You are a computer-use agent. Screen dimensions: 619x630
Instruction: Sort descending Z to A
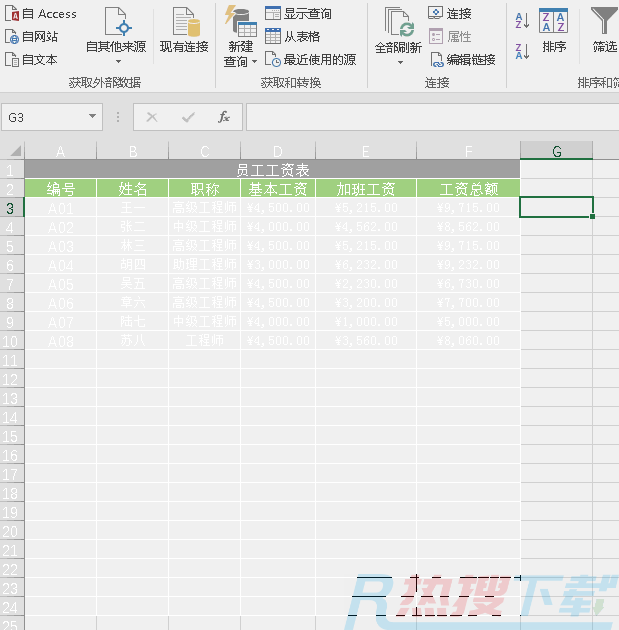coord(523,51)
